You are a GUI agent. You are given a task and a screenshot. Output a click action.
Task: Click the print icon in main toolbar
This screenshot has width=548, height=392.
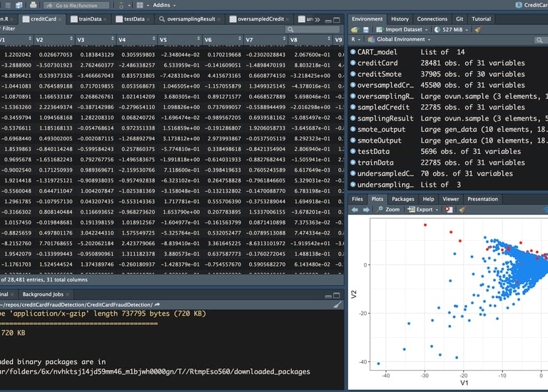click(x=34, y=5)
